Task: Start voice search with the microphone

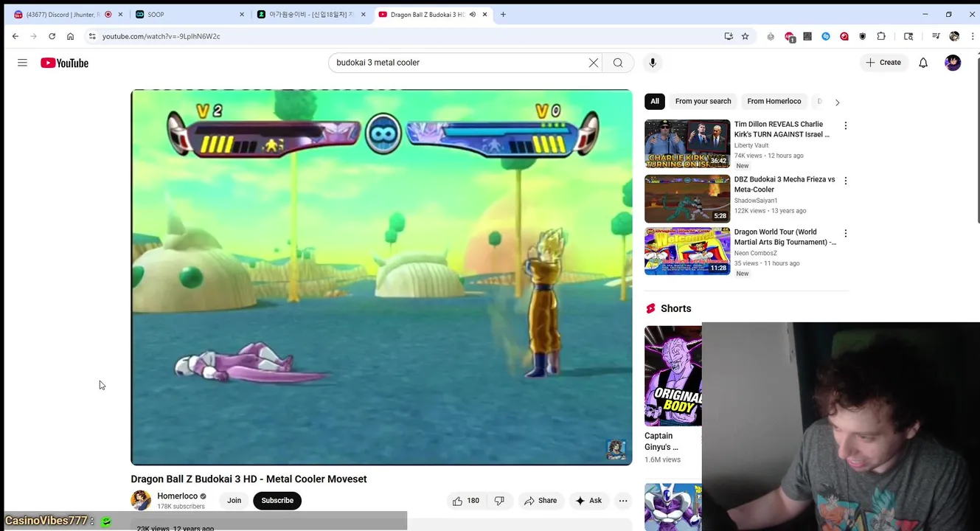Action: (653, 63)
